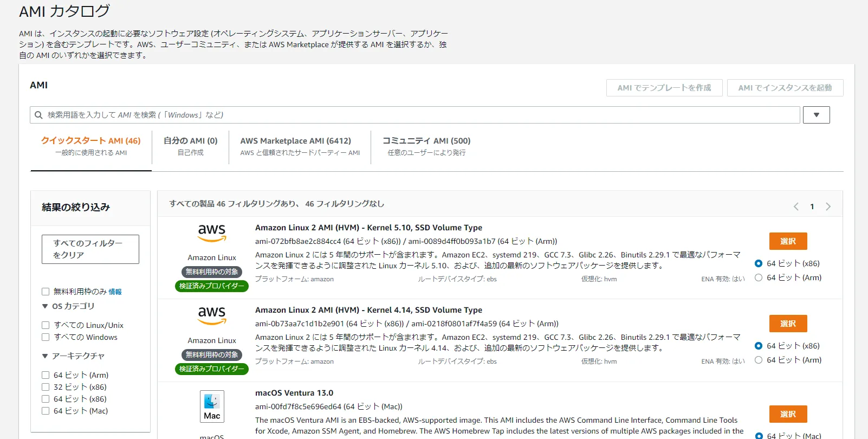868x439 pixels.
Task: Click title Amazon Linux 2 AMI Kernel 5.10
Action: [x=368, y=228]
